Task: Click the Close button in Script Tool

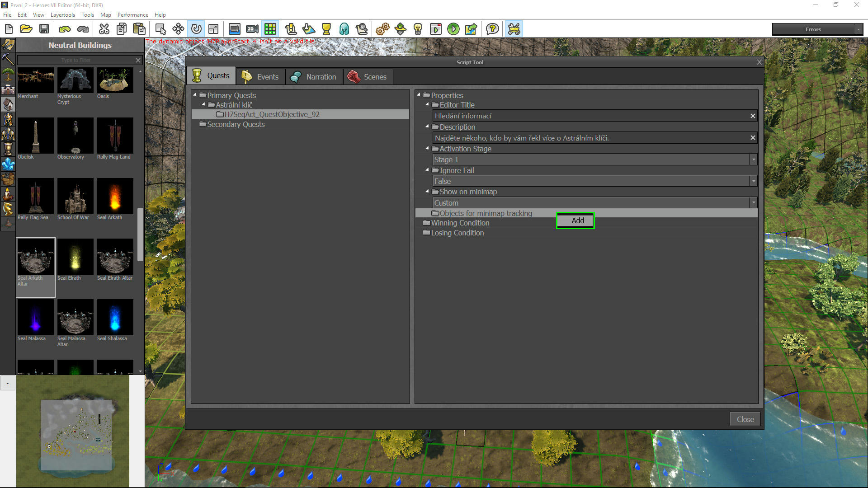Action: click(745, 419)
